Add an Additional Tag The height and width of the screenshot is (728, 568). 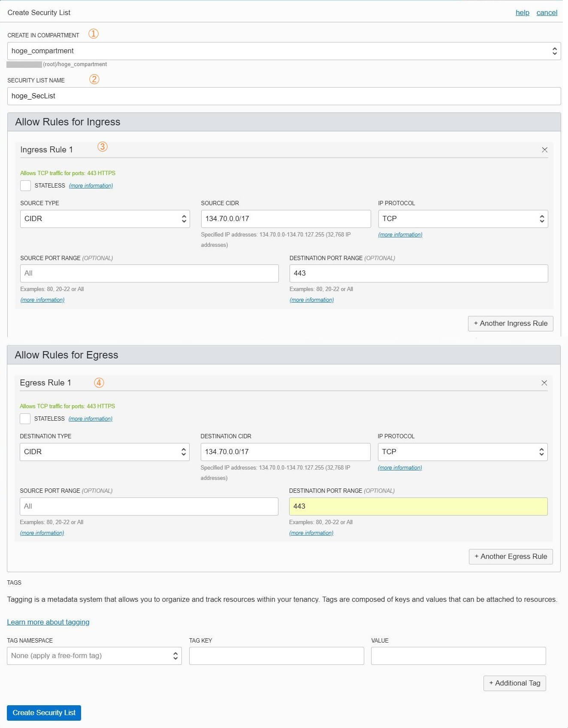pos(514,683)
